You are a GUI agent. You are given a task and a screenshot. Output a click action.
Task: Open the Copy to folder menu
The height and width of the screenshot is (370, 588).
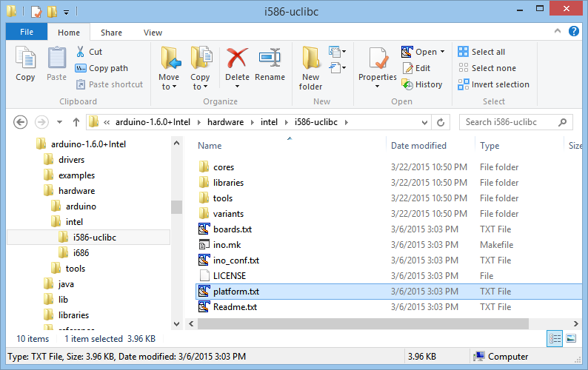(200, 68)
